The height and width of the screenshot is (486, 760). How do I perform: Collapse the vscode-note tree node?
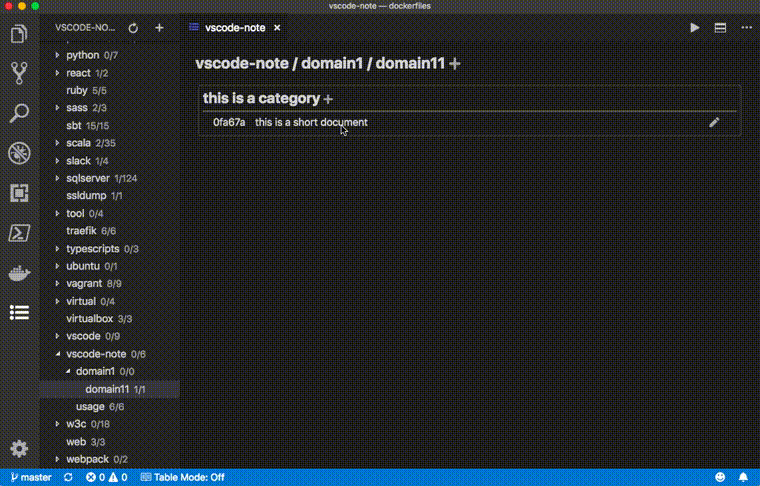(57, 354)
